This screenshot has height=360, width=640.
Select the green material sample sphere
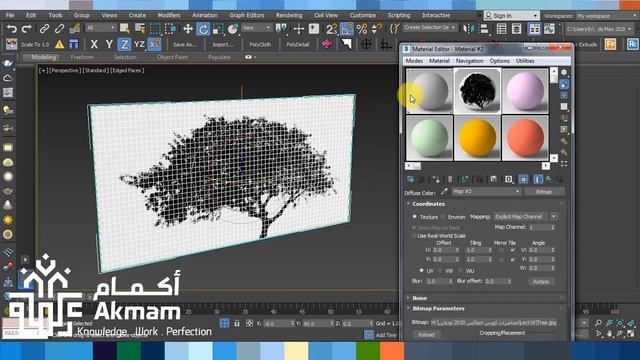tap(429, 138)
